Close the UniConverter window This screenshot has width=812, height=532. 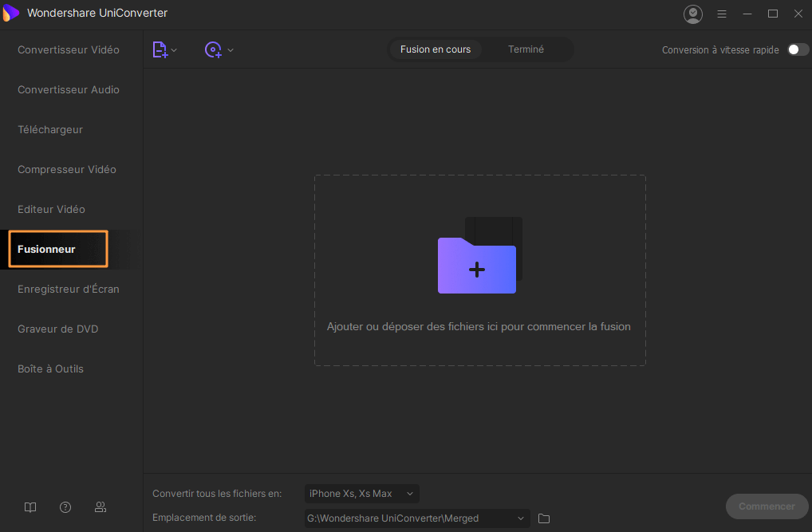(x=798, y=14)
